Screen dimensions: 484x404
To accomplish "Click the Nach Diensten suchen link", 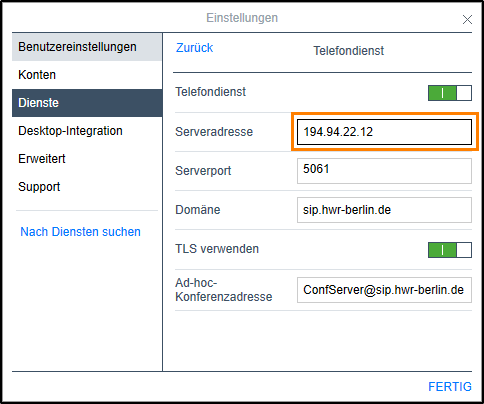I will point(80,232).
